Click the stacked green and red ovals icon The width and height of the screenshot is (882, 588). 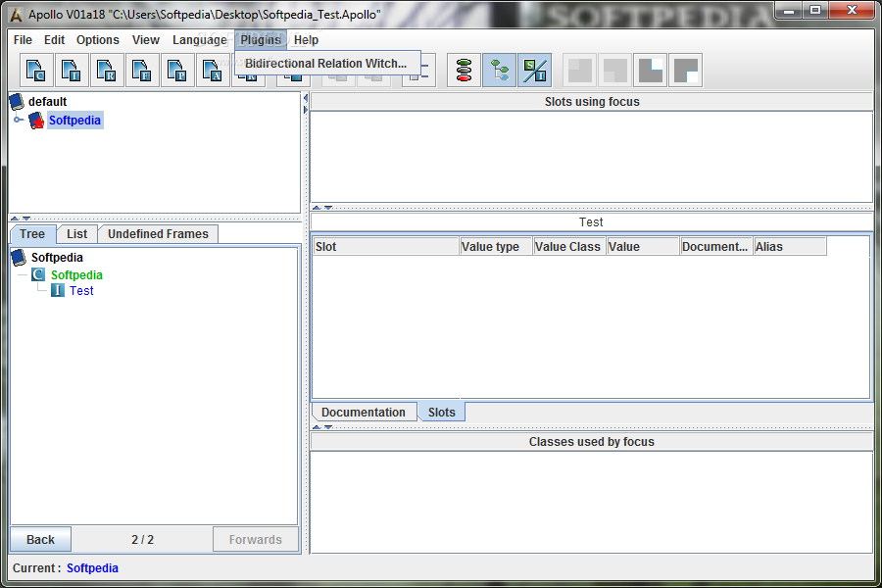point(465,71)
